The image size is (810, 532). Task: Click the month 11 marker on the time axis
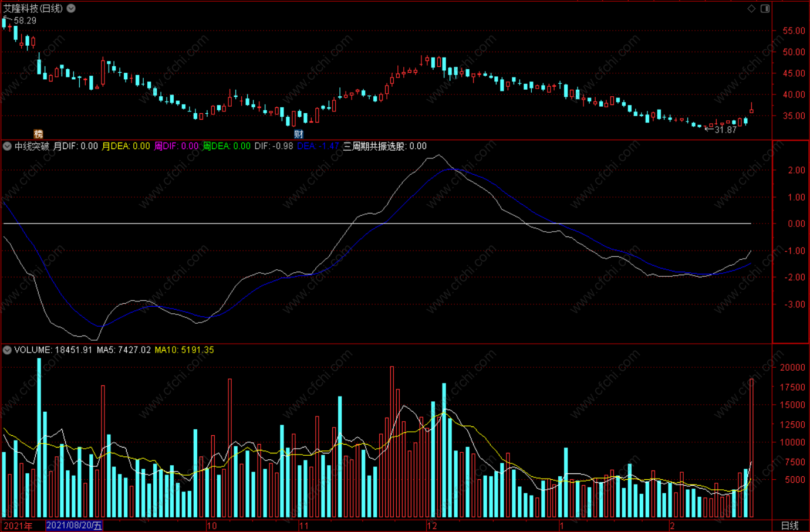click(304, 526)
